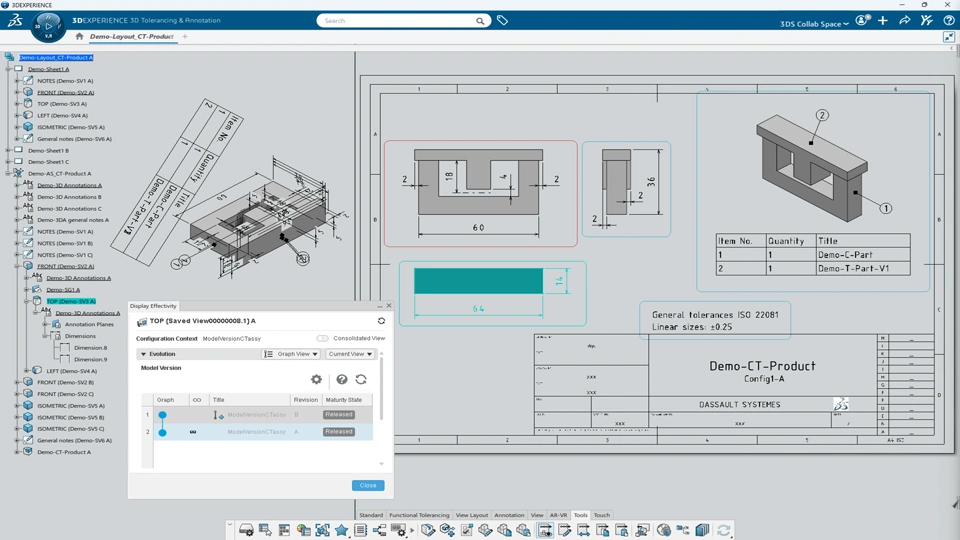Expand ISOMETRIC (Demo-SV5 B) node

[x=17, y=417]
